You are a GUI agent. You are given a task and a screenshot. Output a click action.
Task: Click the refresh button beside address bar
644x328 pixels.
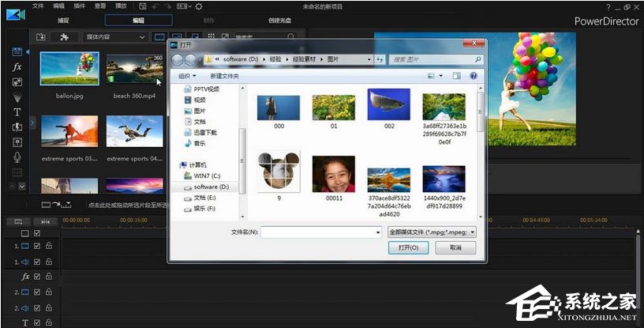380,60
